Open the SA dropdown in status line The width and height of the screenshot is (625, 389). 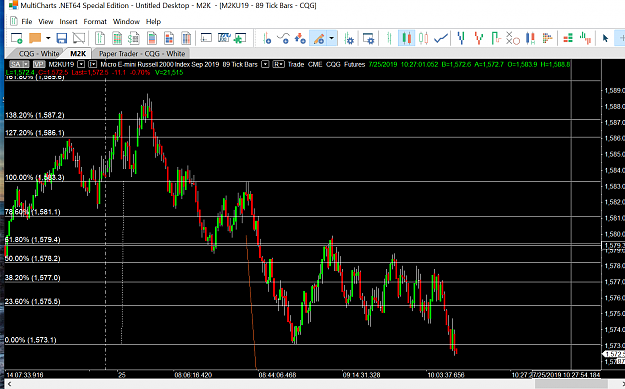click(x=20, y=64)
